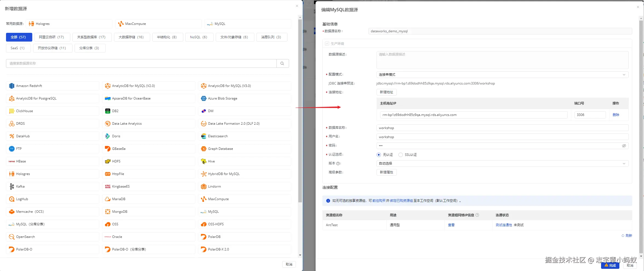
Task: Open the 配置模式 dropdown
Action: (x=502, y=75)
